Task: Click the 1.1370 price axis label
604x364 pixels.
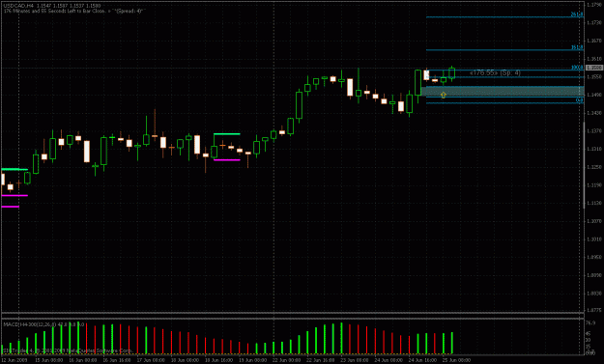Action: (x=594, y=130)
